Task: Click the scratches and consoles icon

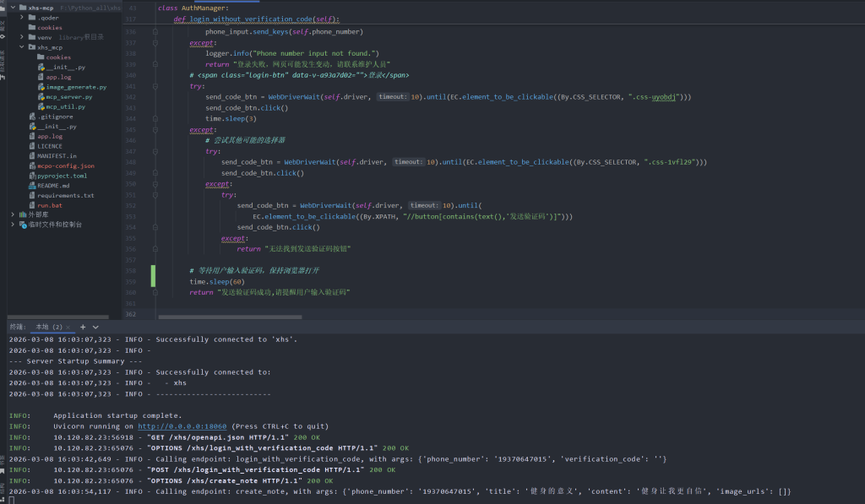Action: click(22, 225)
